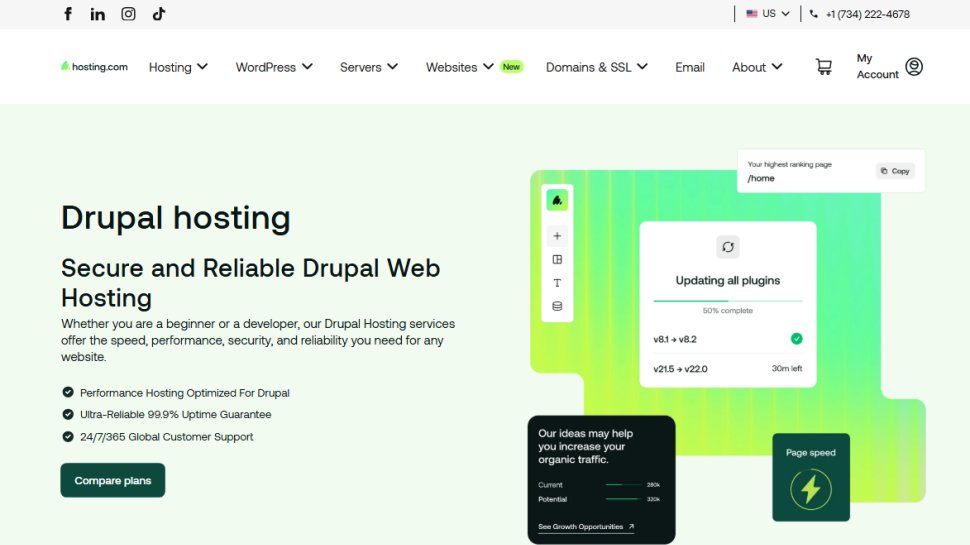Click the Potential traffic bar

click(x=624, y=499)
